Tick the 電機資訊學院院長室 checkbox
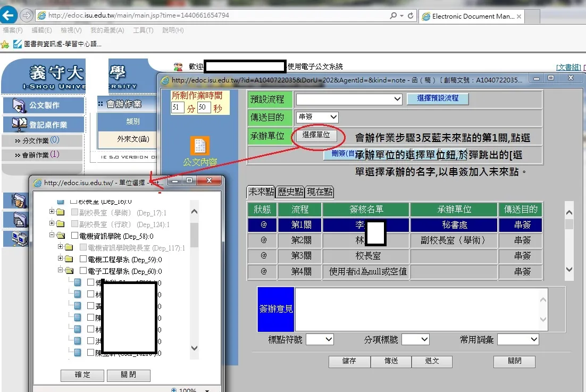The width and height of the screenshot is (586, 392). click(x=83, y=247)
